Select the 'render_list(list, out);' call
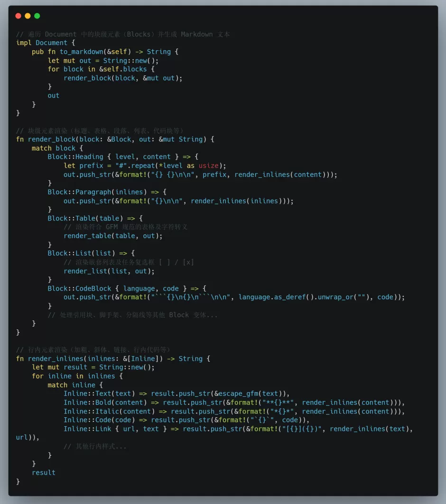This screenshot has height=504, width=446. coord(109,271)
